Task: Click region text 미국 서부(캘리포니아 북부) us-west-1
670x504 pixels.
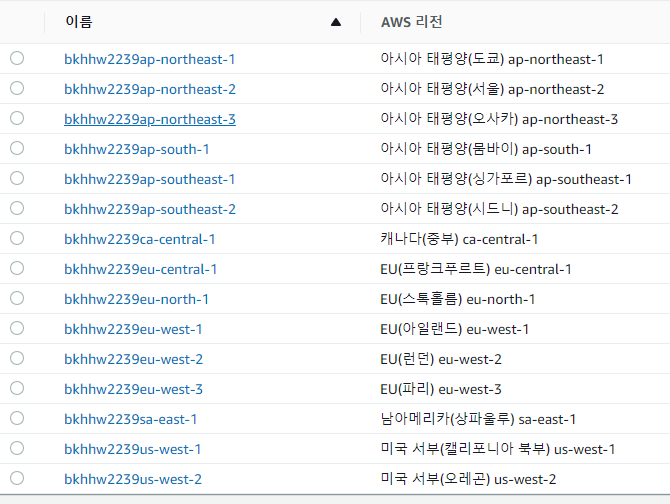Action: pos(498,449)
